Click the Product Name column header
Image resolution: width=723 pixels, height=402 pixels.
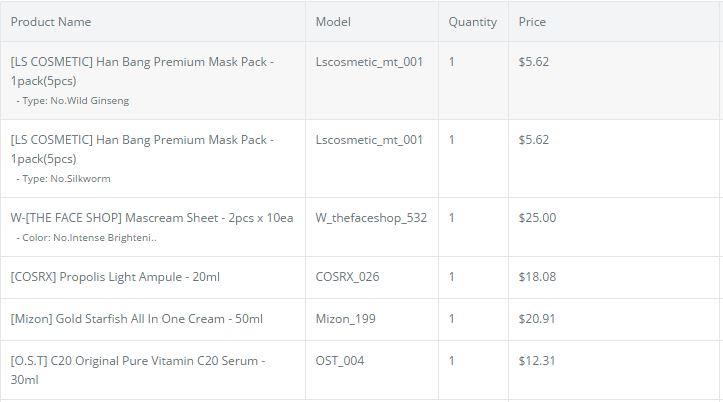coord(51,22)
